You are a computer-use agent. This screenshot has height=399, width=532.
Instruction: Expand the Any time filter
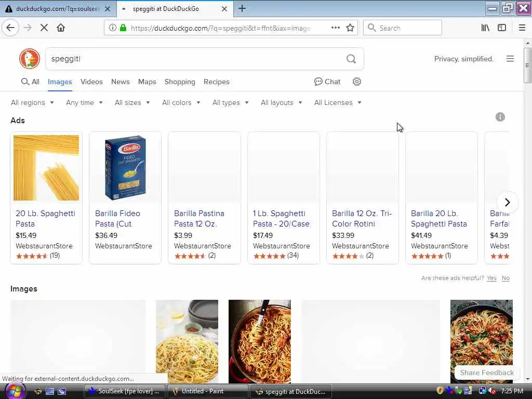pos(84,102)
